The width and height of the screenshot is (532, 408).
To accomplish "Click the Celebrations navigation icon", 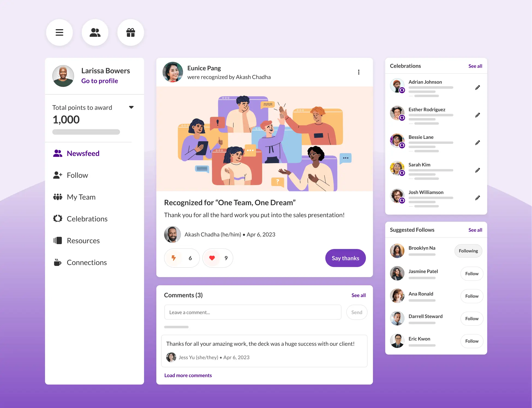I will point(57,218).
